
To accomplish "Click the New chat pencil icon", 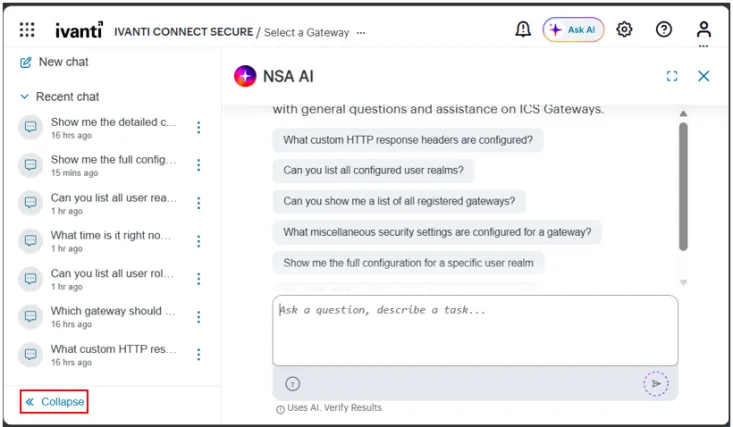I will point(25,62).
